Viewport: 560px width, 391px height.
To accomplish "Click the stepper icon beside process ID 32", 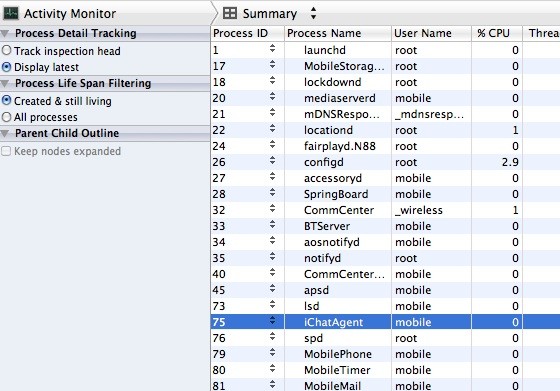I will tap(272, 209).
